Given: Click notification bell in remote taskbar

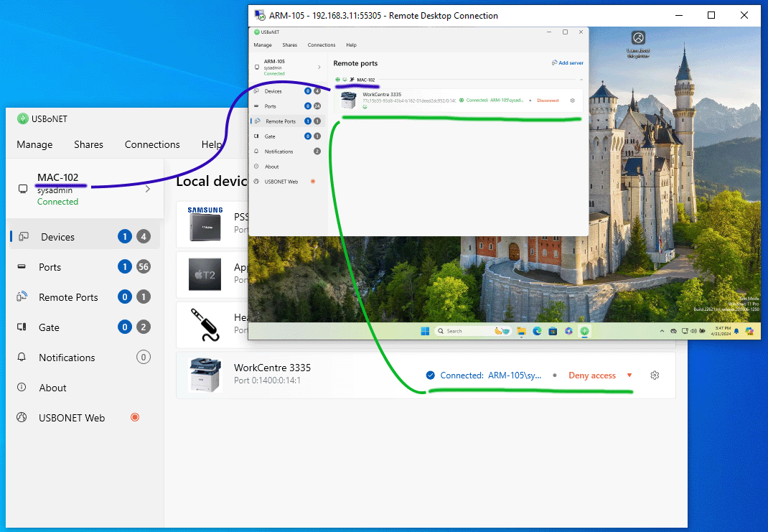Looking at the screenshot, I should coord(736,331).
